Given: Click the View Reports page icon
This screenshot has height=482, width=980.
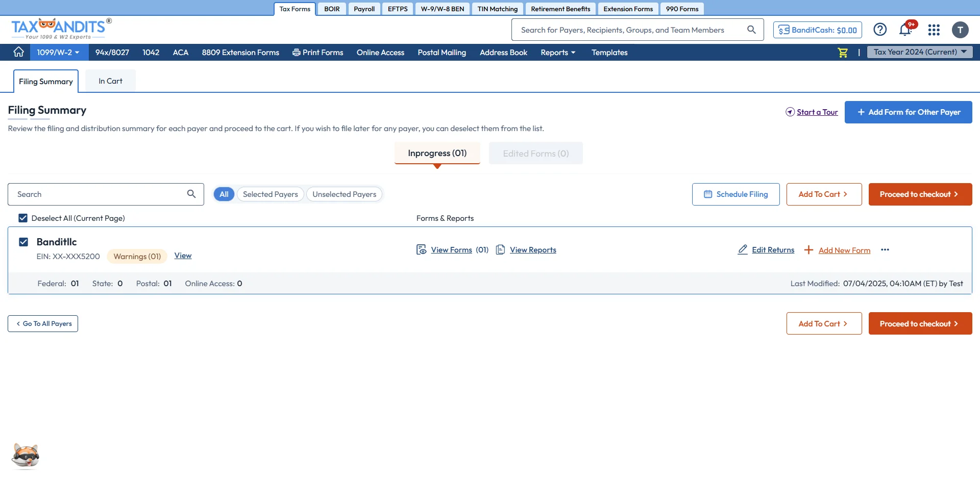Looking at the screenshot, I should [x=501, y=249].
